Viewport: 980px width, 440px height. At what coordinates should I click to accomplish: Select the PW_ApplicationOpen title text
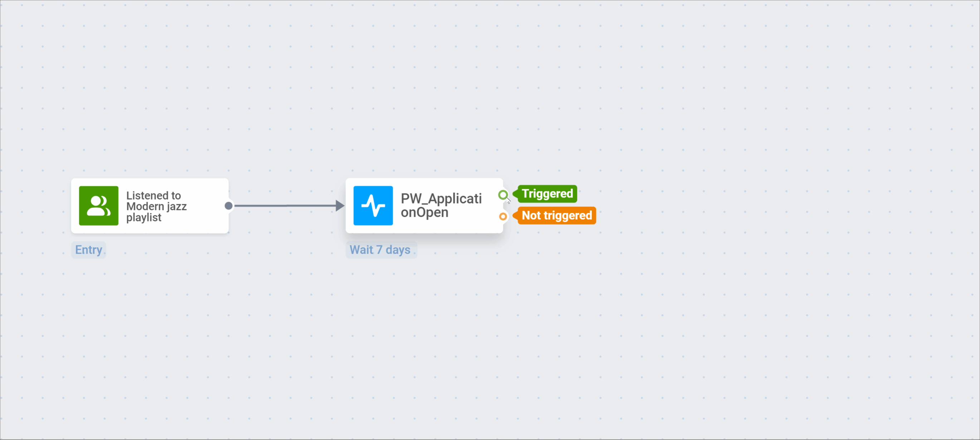pos(441,205)
